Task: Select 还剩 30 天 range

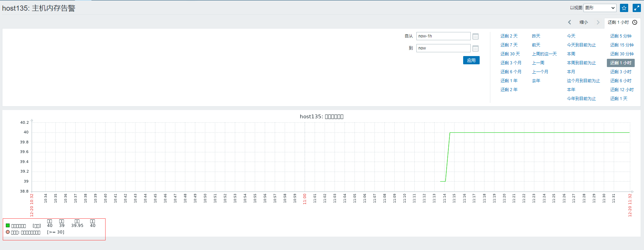Action: (510, 54)
